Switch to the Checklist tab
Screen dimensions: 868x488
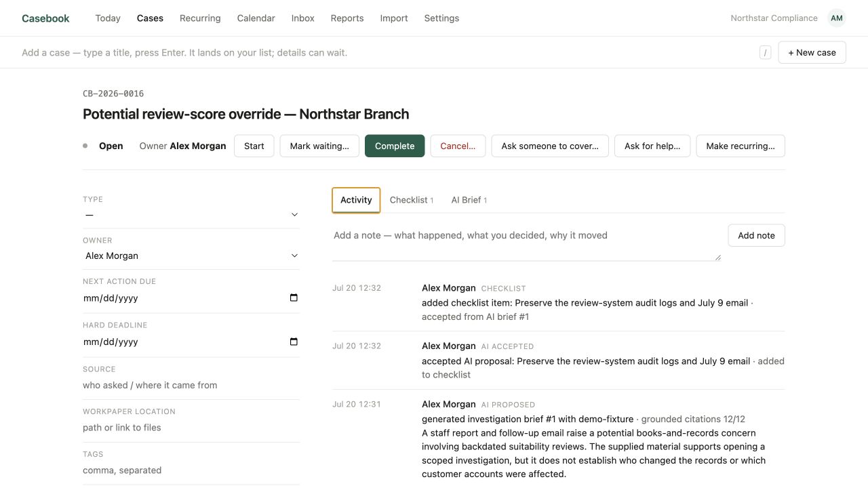tap(412, 200)
